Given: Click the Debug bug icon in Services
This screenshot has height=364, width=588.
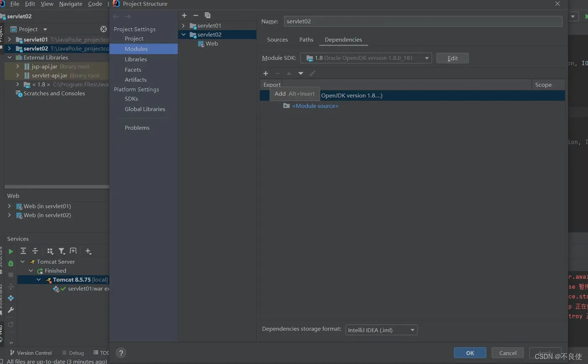Looking at the screenshot, I should tap(11, 263).
